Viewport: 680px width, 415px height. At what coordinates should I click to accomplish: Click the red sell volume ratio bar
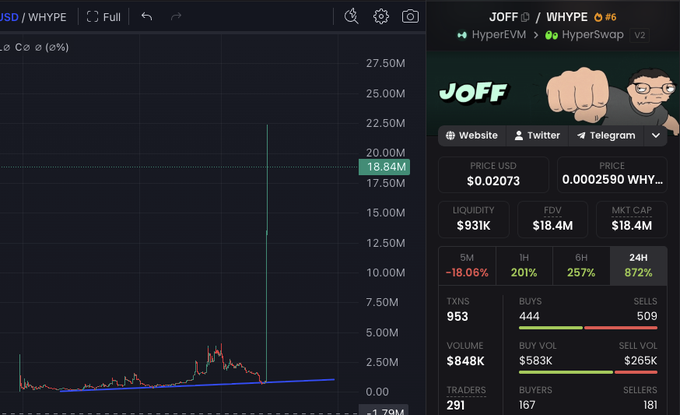pyautogui.click(x=636, y=372)
